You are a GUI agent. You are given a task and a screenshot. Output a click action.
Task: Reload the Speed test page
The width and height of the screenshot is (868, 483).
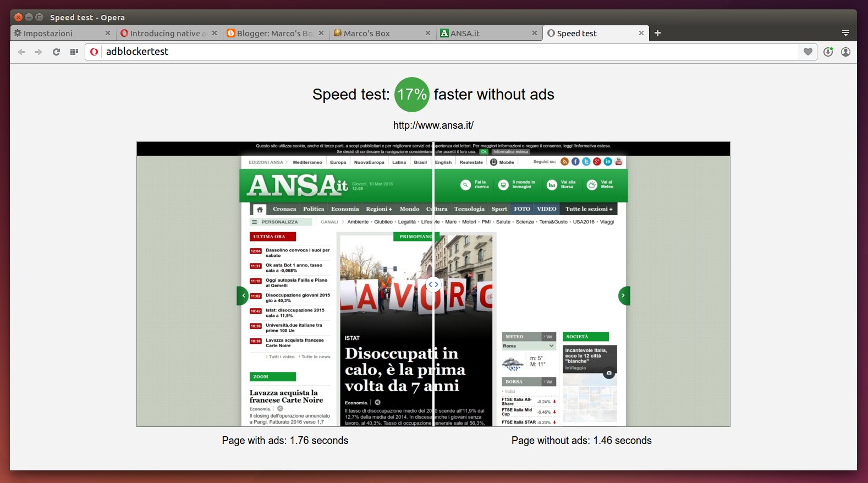coord(56,52)
